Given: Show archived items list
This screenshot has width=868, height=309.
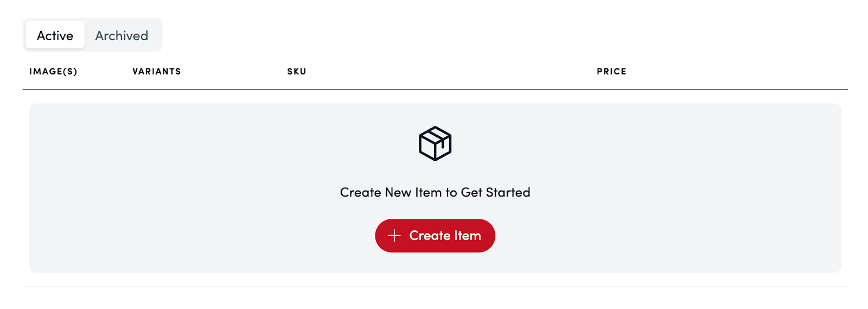Looking at the screenshot, I should [x=122, y=36].
